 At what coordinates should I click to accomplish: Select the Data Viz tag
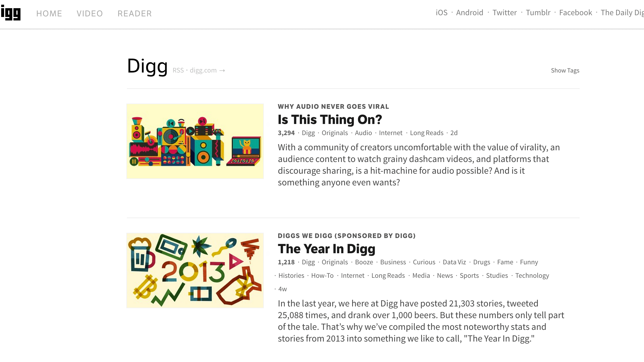click(x=454, y=262)
